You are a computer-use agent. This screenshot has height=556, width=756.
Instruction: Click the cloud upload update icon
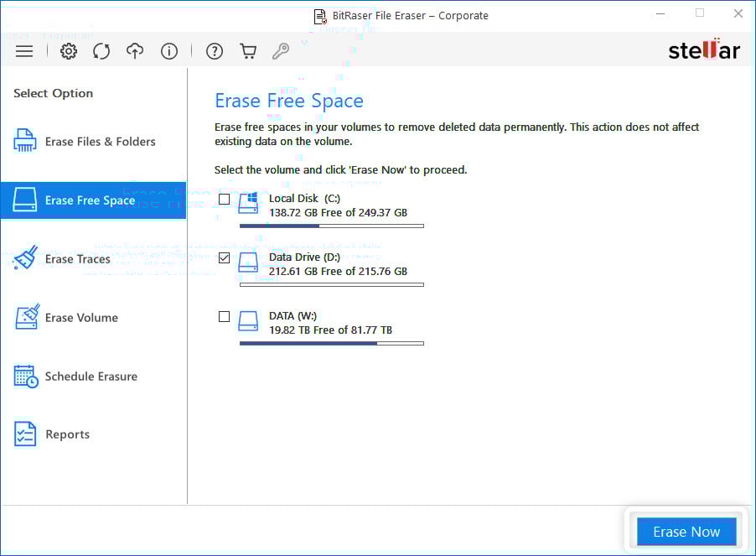135,51
